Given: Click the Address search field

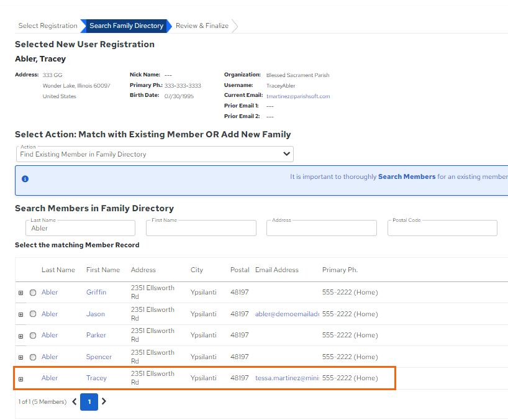Looking at the screenshot, I should click(x=322, y=228).
